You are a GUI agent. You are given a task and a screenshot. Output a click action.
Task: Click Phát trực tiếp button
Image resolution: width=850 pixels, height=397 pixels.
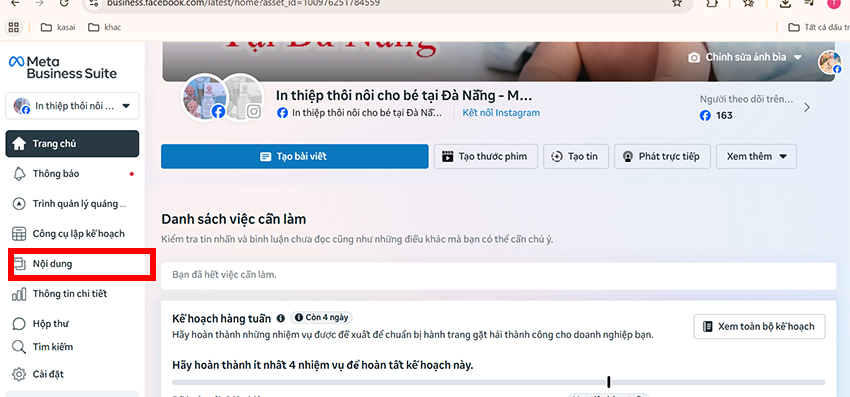pyautogui.click(x=662, y=157)
